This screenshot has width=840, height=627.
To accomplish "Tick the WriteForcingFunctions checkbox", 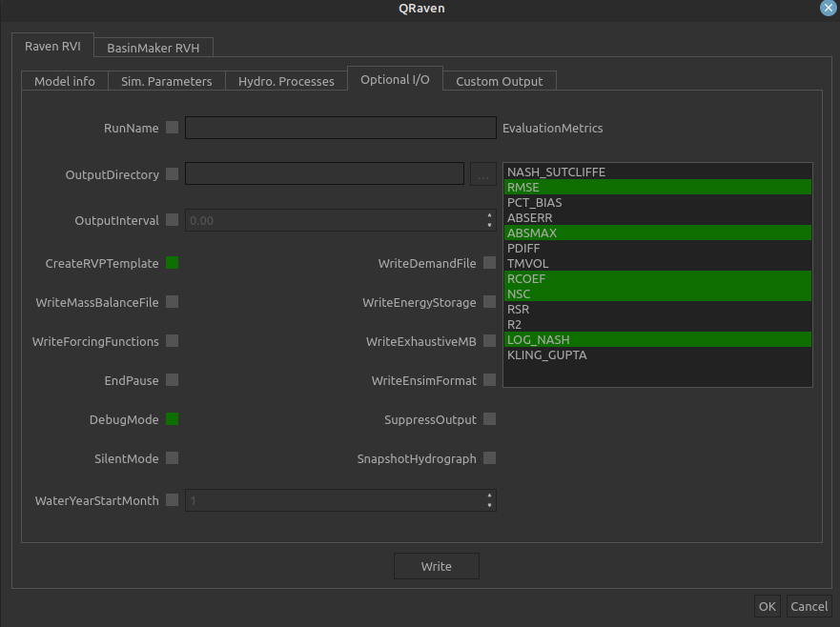I will (172, 341).
